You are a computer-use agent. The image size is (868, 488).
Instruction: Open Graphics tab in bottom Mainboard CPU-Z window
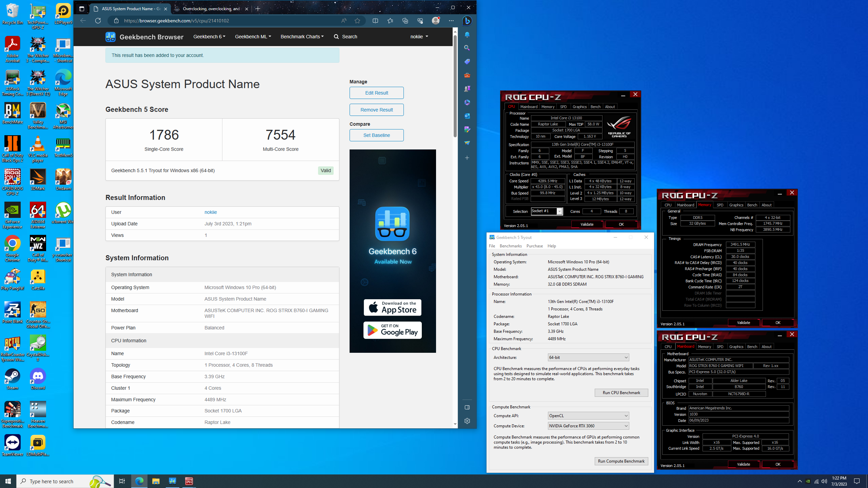tap(736, 347)
